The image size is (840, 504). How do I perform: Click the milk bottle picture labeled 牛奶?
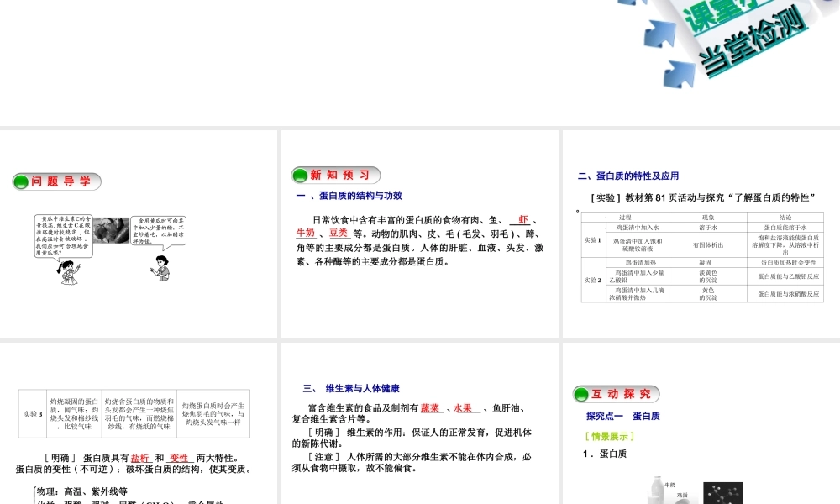[657, 490]
